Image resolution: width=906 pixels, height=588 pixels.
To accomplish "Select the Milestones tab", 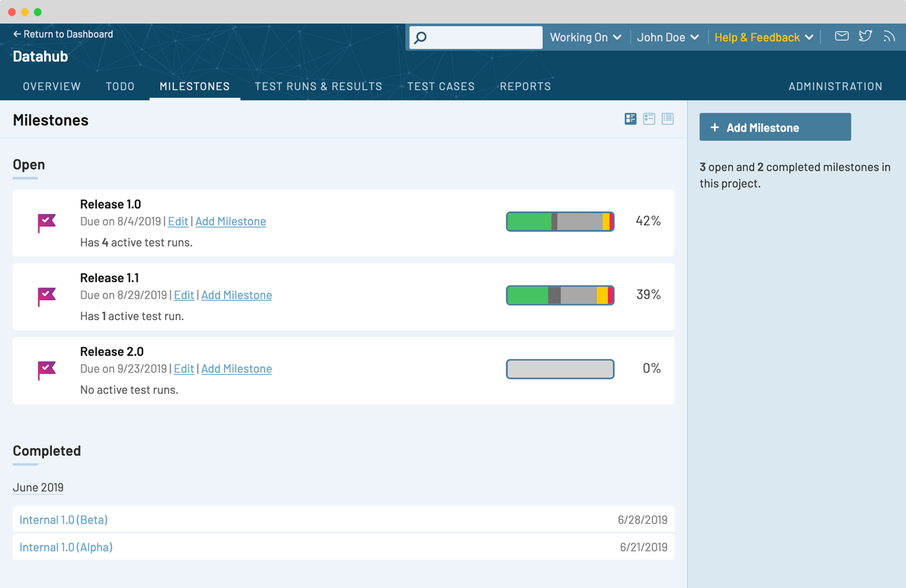I will pos(195,86).
